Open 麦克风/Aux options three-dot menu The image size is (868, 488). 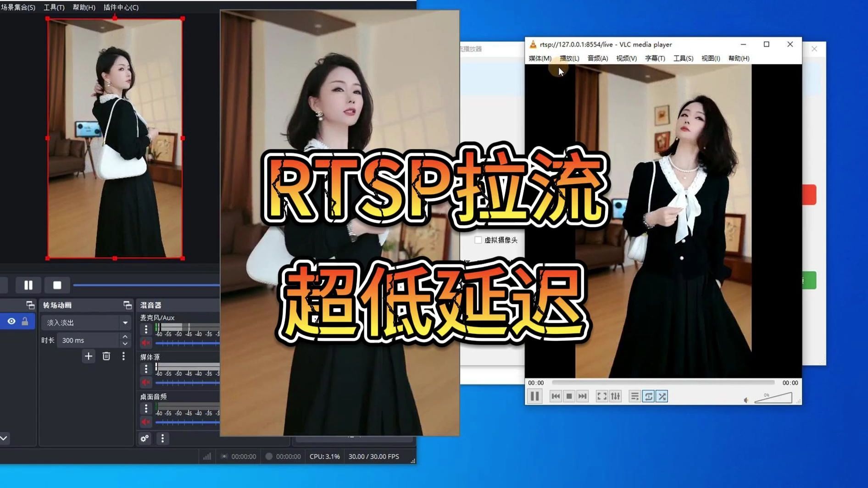[x=146, y=329]
